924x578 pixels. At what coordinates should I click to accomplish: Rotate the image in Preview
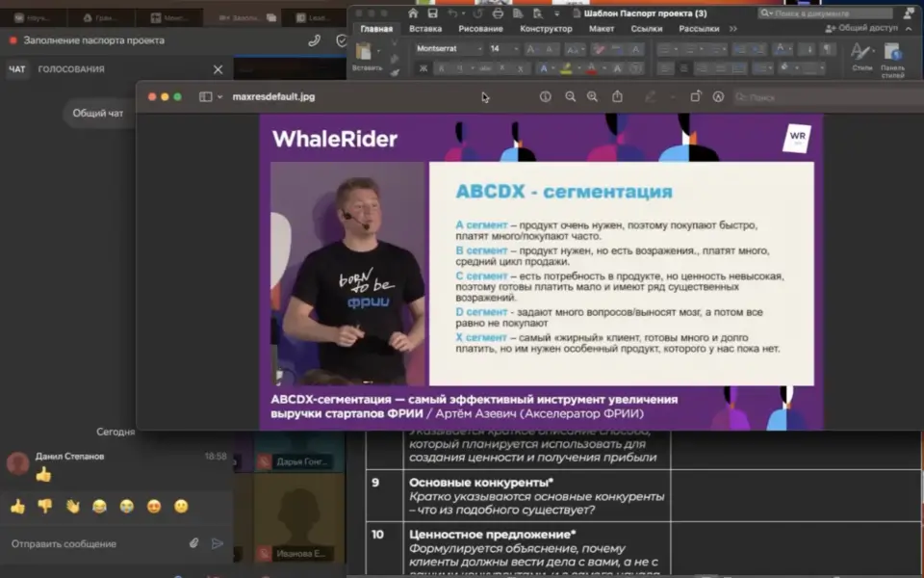[695, 96]
